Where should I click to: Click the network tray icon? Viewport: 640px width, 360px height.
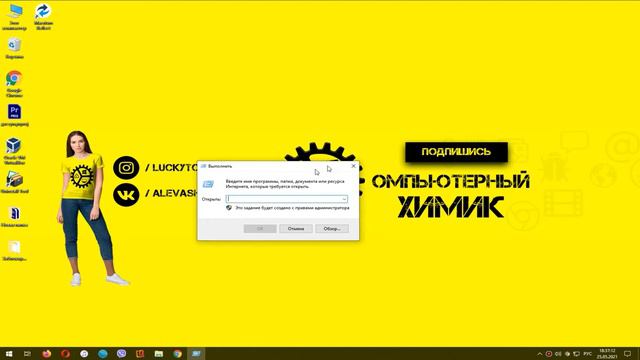click(x=576, y=354)
